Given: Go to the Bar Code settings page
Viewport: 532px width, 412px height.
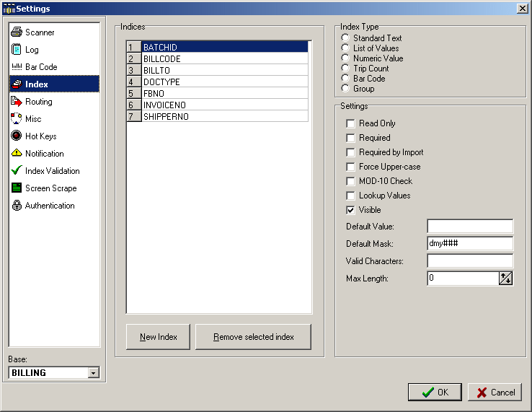Looking at the screenshot, I should tap(54, 66).
